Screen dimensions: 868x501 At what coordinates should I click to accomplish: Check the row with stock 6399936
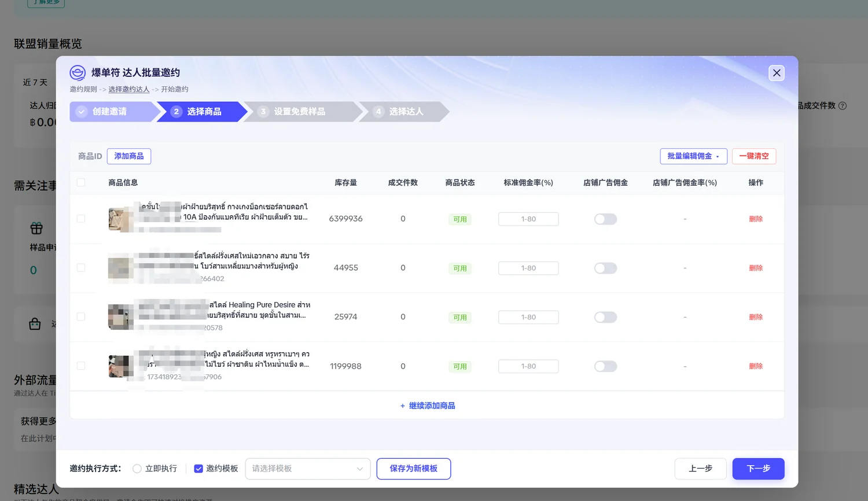click(81, 219)
